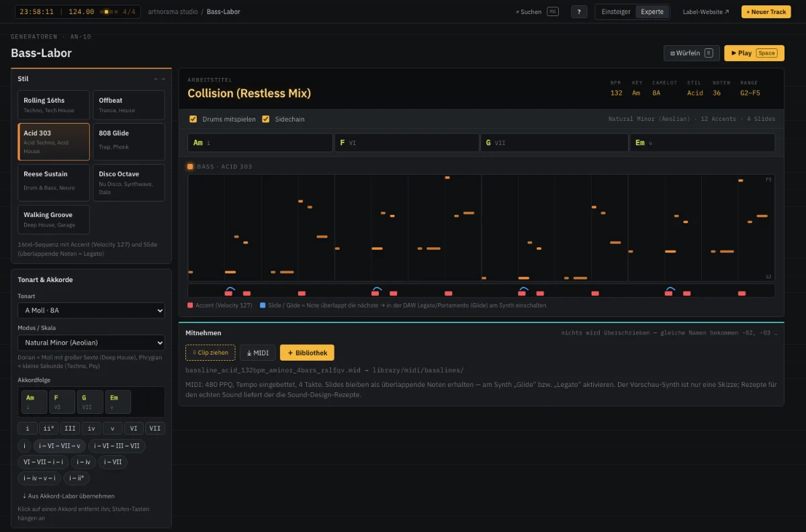Select the Rolling 16ths style

coord(54,105)
